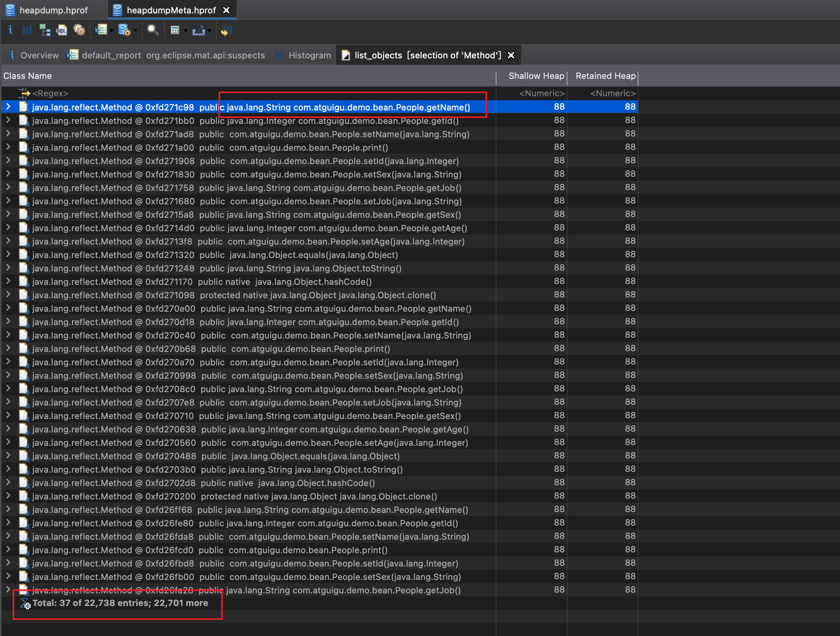Screen dimensions: 840x636
Task: Click the object icon of Method @ 0xfd271758
Action: click(24, 187)
